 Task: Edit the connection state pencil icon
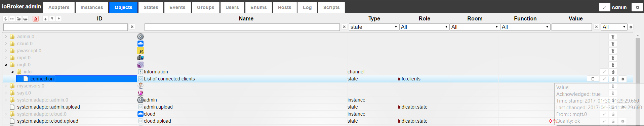coord(604,79)
